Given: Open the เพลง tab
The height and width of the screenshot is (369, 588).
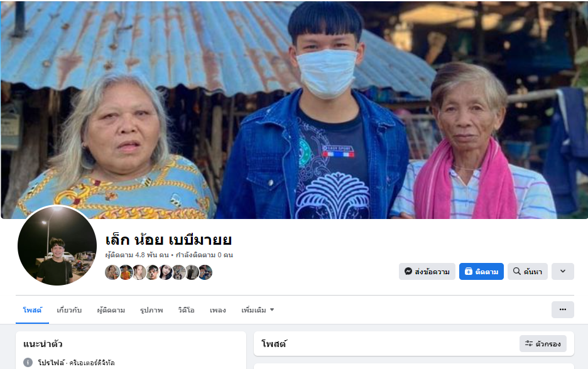Looking at the screenshot, I should (x=217, y=310).
